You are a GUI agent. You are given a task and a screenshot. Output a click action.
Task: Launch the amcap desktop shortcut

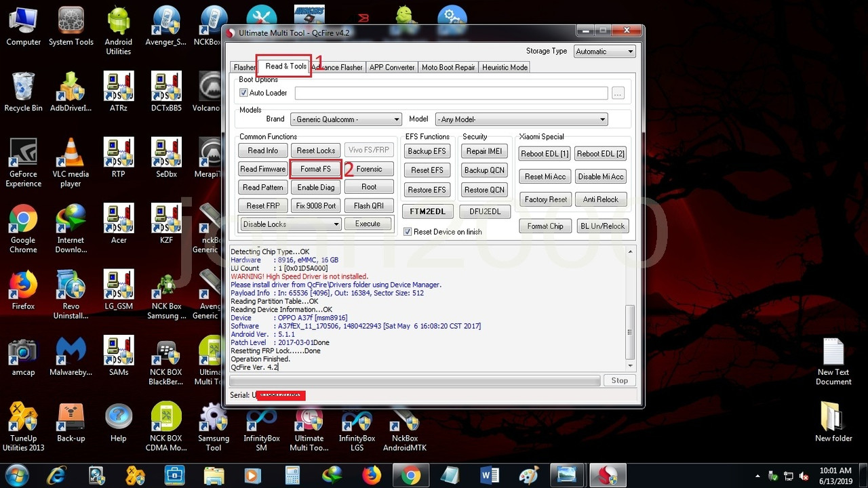click(23, 356)
